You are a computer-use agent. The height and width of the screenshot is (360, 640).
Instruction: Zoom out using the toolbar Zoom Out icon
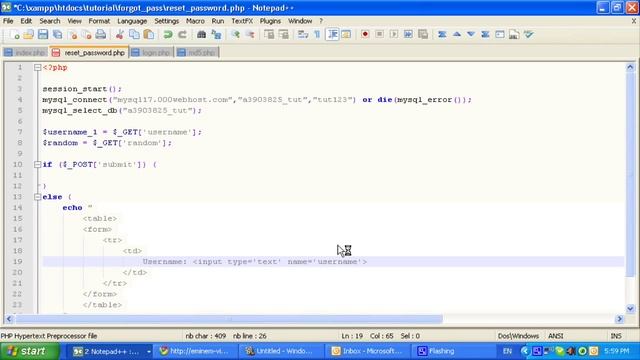(250, 35)
